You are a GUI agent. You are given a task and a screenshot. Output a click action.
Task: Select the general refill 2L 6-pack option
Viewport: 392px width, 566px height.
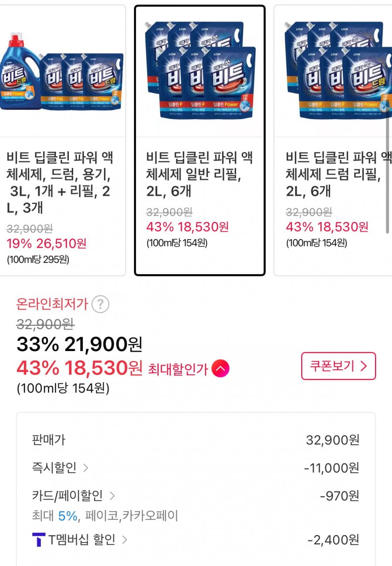(x=199, y=174)
